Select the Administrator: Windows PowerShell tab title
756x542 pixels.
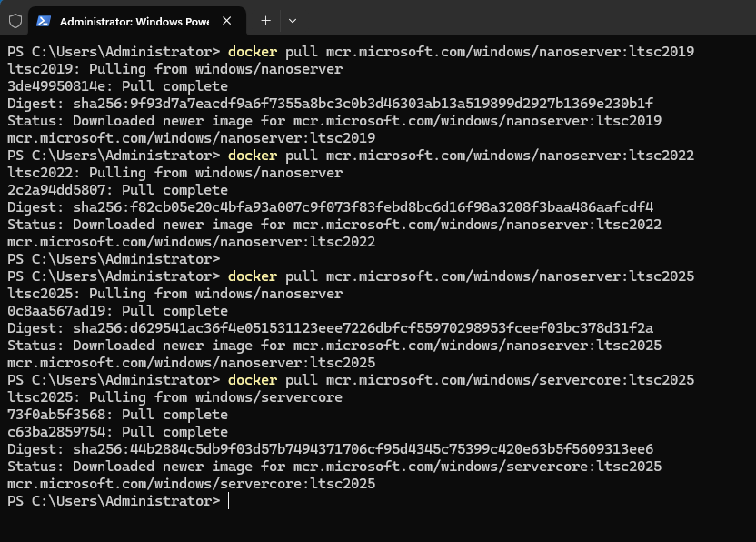pos(134,20)
